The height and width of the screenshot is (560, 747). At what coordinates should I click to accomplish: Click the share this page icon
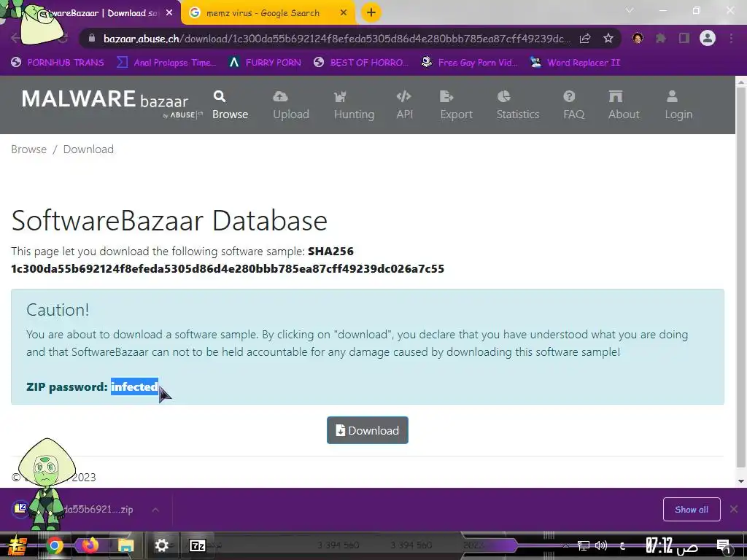585,39
